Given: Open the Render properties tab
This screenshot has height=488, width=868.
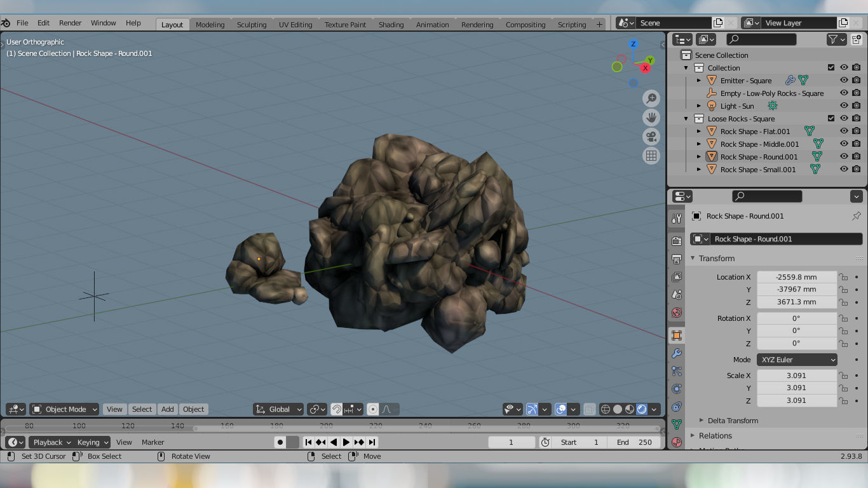Looking at the screenshot, I should [x=677, y=241].
